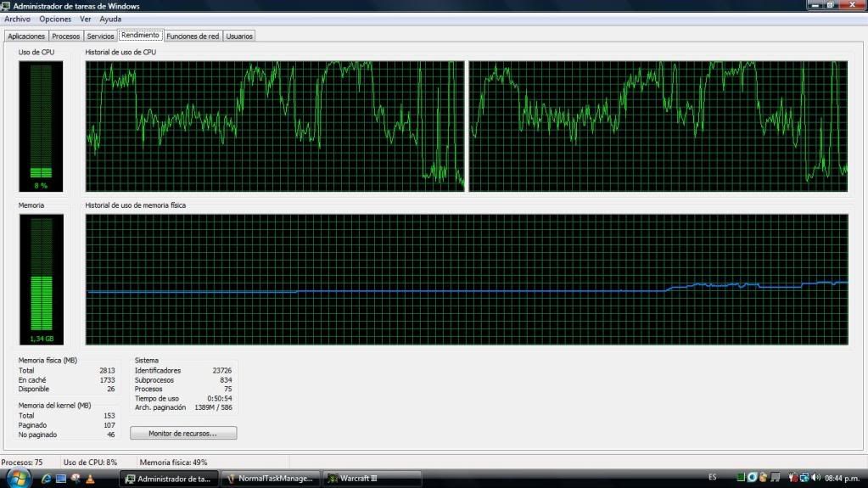Click the Monitor de recursos button
The width and height of the screenshot is (868, 488).
tap(182, 433)
